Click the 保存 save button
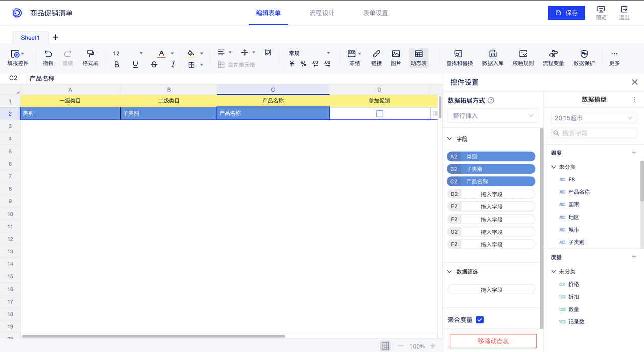The image size is (644, 352). point(566,13)
